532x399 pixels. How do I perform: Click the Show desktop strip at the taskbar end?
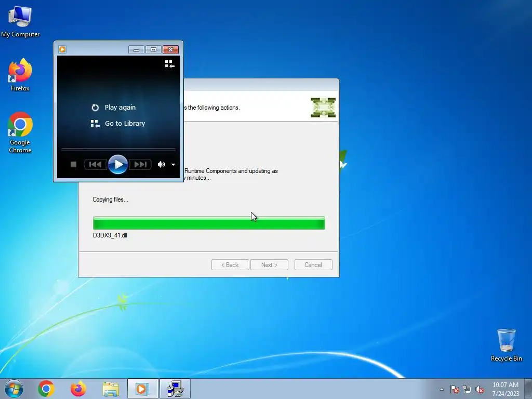[x=528, y=389]
